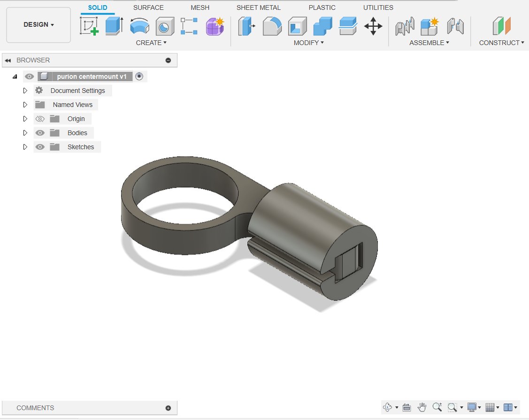529x420 pixels.
Task: Activate the purion centermount v1 radio button
Action: 139,76
